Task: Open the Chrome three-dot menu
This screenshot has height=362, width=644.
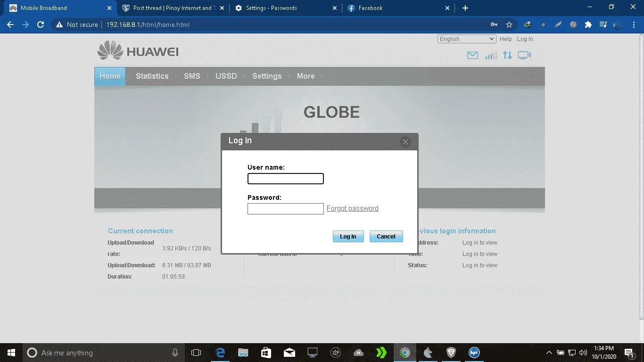Action: point(634,25)
